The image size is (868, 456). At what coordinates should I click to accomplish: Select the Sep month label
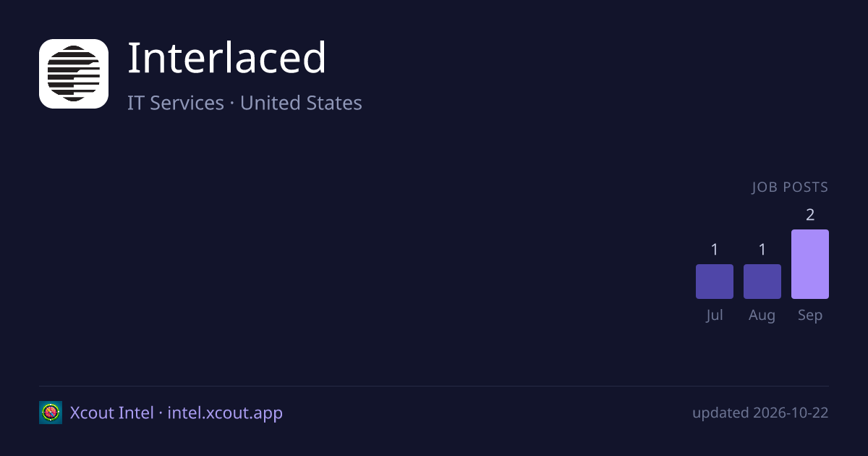tap(810, 316)
